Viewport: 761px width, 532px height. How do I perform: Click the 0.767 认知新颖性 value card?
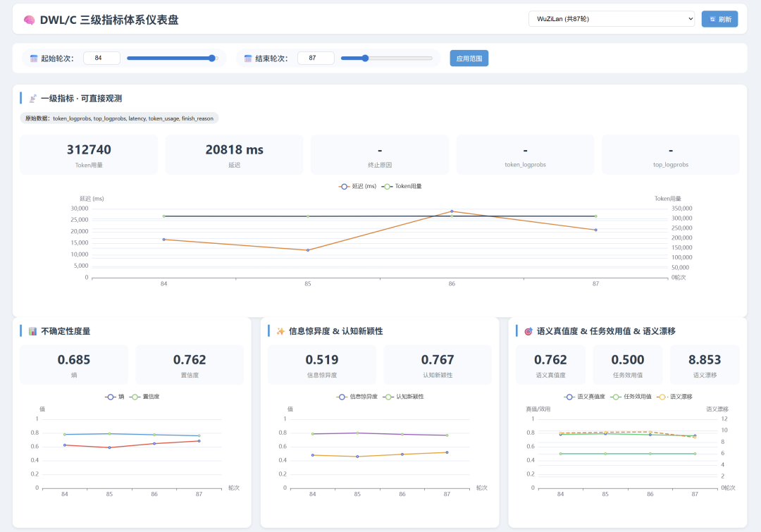point(438,365)
